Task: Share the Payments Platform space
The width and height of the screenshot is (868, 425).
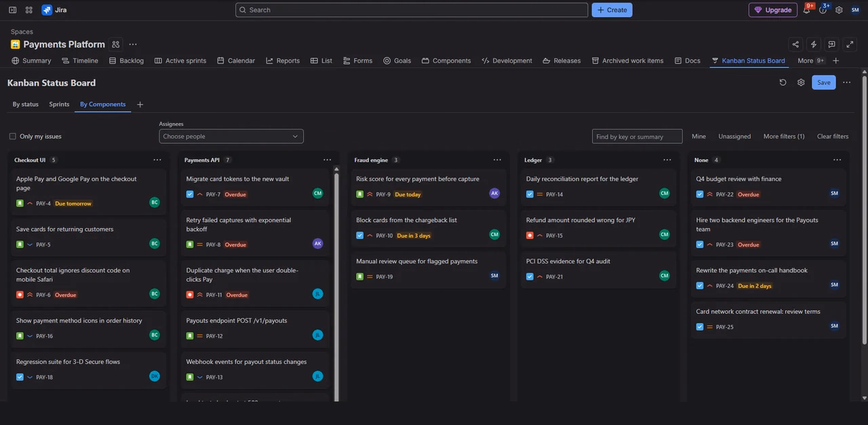Action: (x=795, y=44)
